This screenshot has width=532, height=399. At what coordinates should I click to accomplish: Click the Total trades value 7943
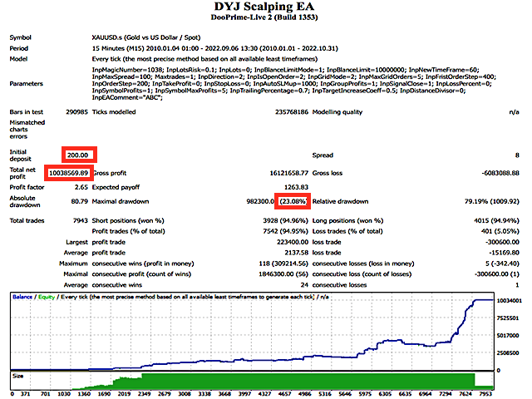81,221
